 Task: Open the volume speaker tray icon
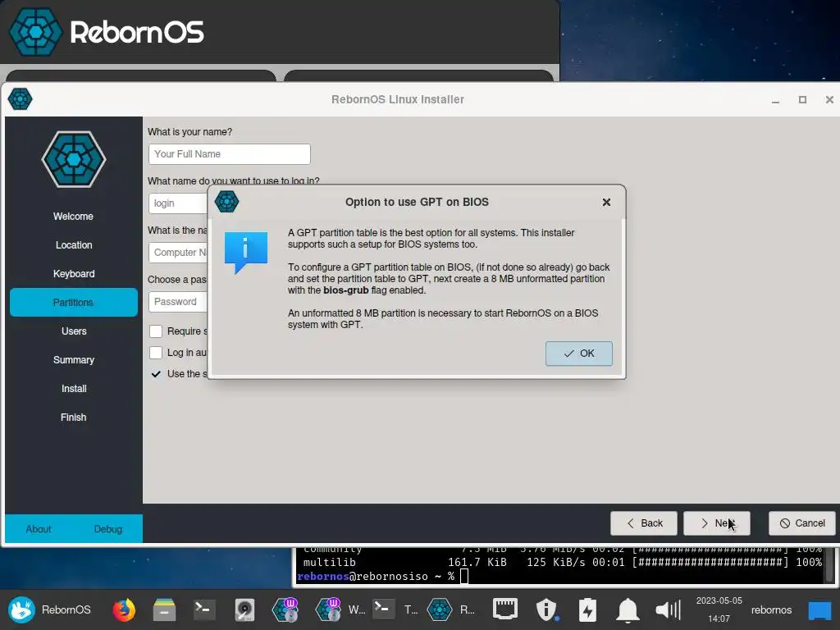coord(669,609)
